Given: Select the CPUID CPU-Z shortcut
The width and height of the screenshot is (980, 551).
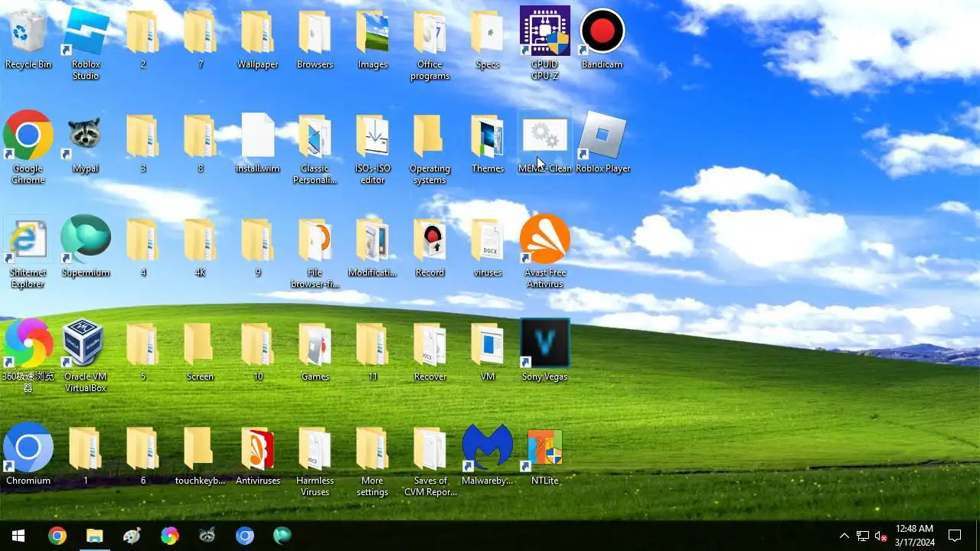Looking at the screenshot, I should coord(544,44).
